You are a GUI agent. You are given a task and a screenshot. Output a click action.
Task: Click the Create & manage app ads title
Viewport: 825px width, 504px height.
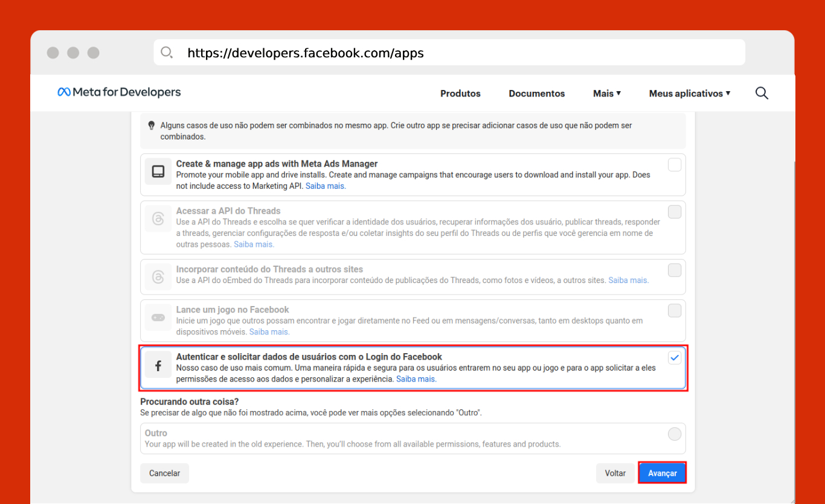point(277,164)
